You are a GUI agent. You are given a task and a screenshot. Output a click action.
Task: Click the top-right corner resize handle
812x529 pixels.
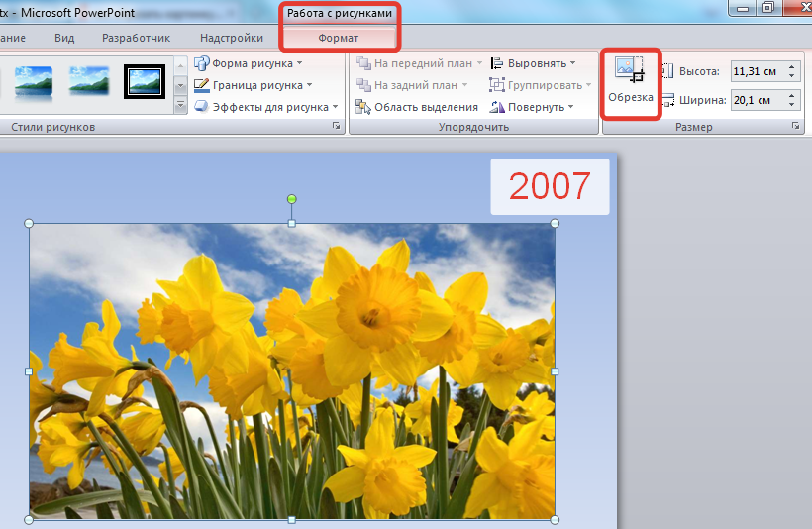[x=555, y=223]
